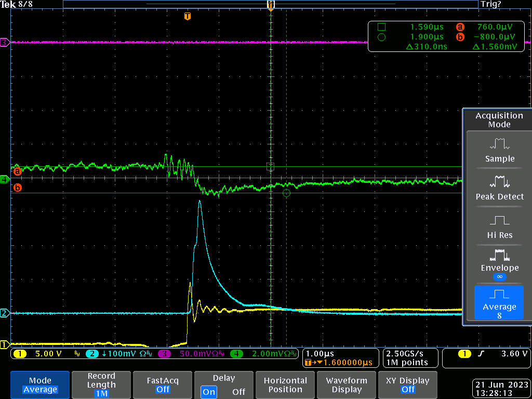The width and height of the screenshot is (532, 399).
Task: Pick the Envelope acquisition mode
Action: (x=499, y=263)
